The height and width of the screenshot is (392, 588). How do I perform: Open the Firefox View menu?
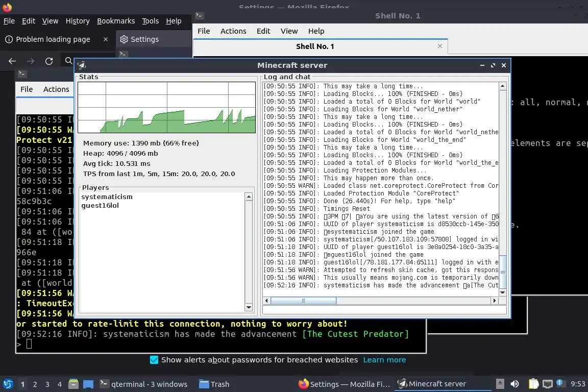pos(50,21)
